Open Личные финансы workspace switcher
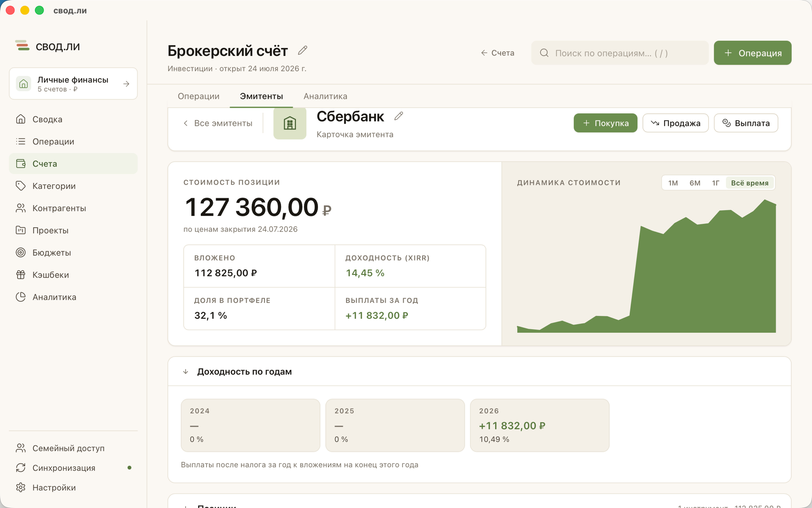The image size is (812, 508). click(73, 84)
